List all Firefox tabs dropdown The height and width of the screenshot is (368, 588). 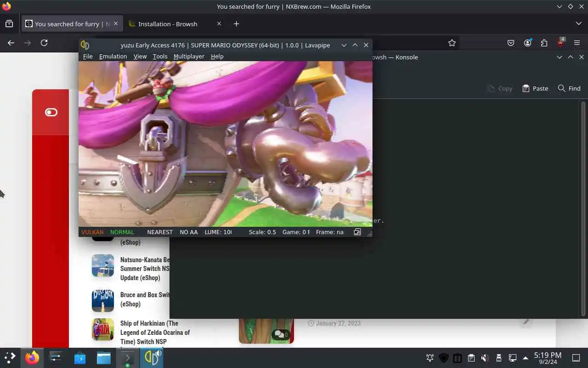578,24
